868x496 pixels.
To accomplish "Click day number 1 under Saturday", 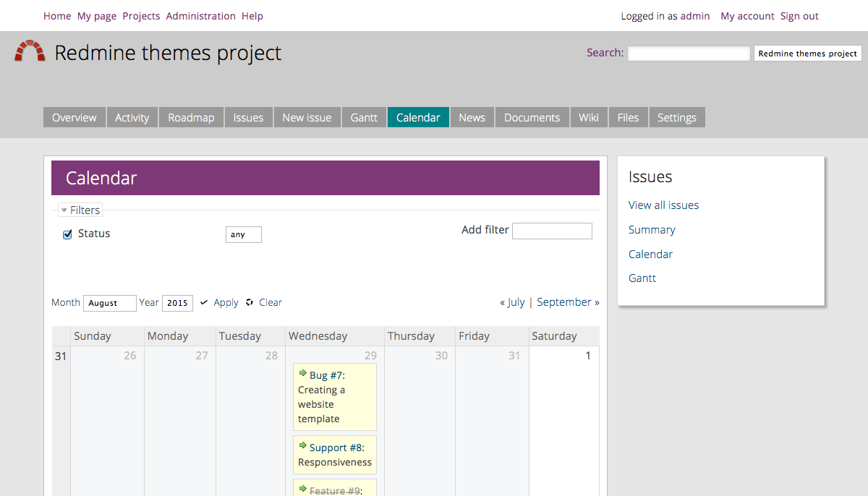I will 588,356.
